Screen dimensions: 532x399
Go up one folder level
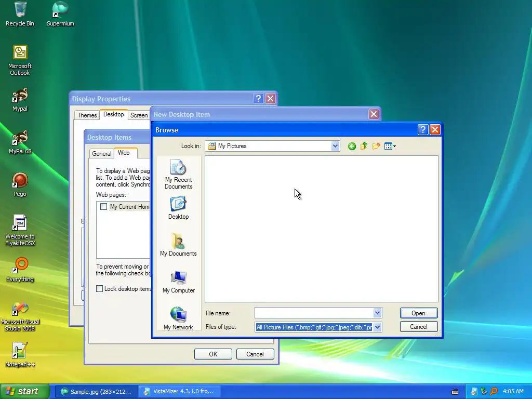point(364,146)
